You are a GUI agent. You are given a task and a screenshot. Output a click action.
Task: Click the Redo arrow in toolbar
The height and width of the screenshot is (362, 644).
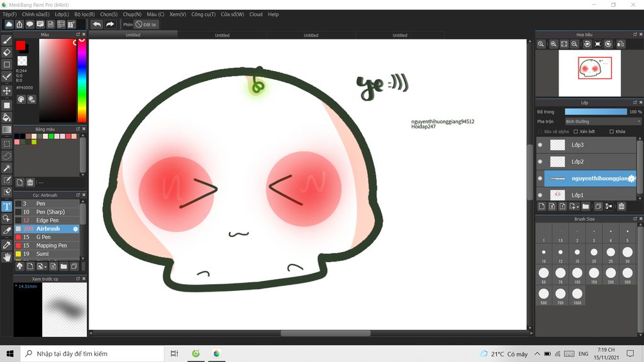click(109, 25)
